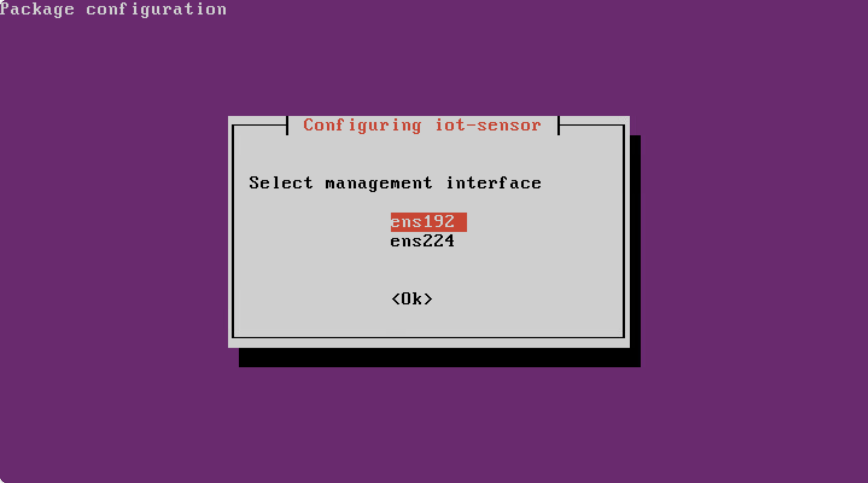
Task: Select ens192 management interface
Action: 425,221
